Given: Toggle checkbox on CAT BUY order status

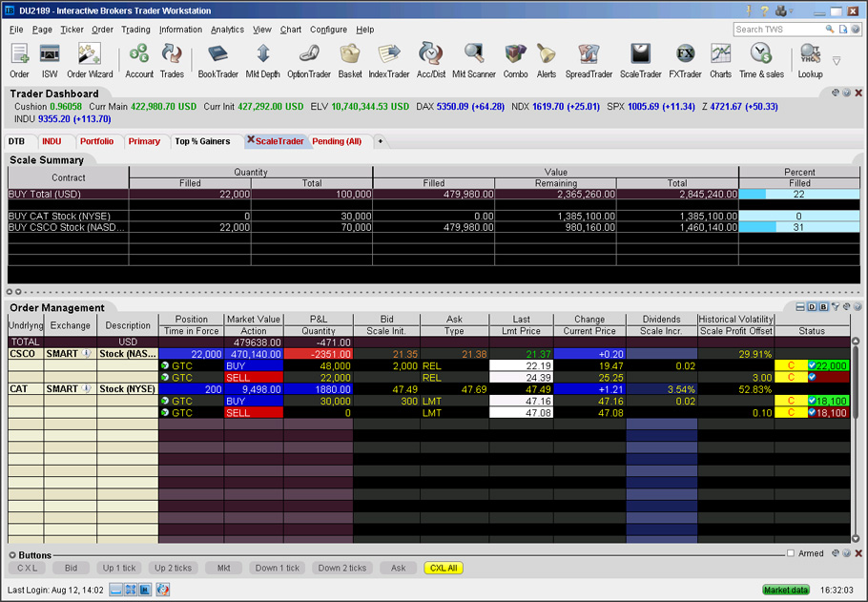Looking at the screenshot, I should [x=812, y=401].
